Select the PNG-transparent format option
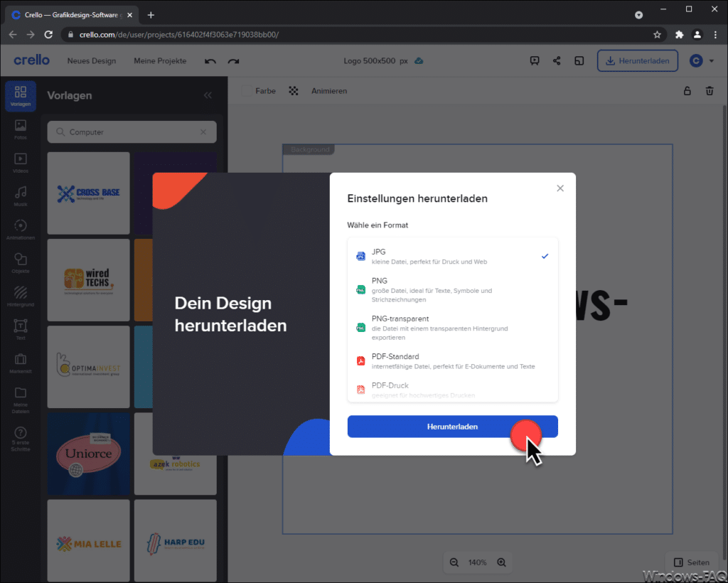Image resolution: width=728 pixels, height=583 pixels. pos(453,328)
